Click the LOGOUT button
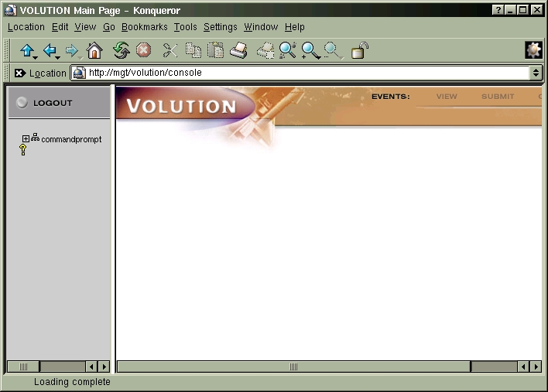548x392 pixels. [52, 103]
